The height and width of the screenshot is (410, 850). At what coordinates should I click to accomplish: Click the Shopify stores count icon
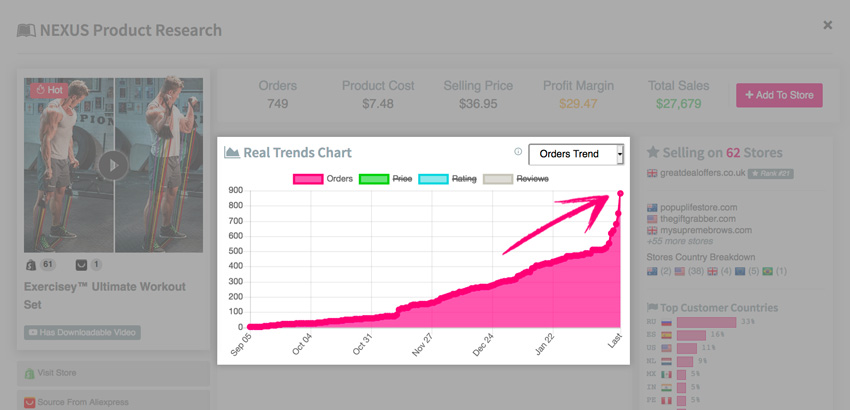(31, 265)
